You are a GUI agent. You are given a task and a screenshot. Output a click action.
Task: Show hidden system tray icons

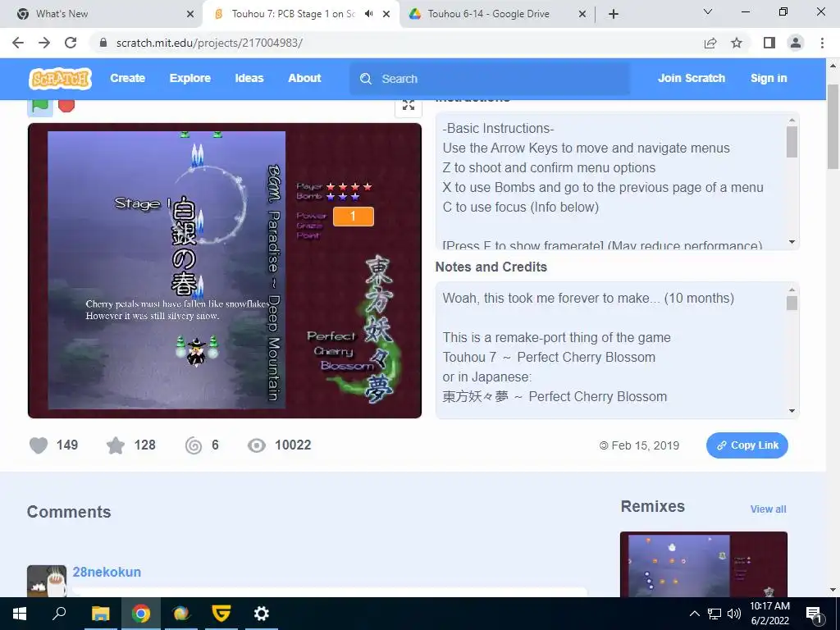point(694,614)
